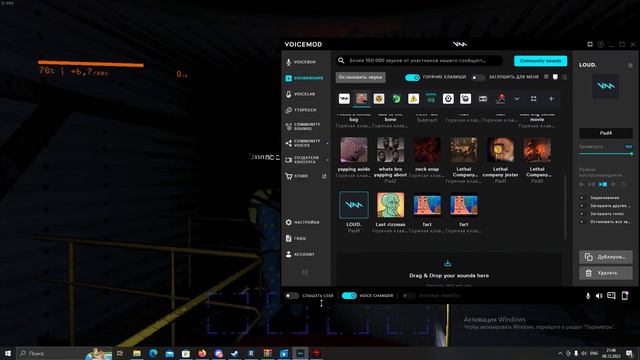The image size is (640, 360).
Task: Select the red siren soundboard profile
Action: click(x=501, y=99)
